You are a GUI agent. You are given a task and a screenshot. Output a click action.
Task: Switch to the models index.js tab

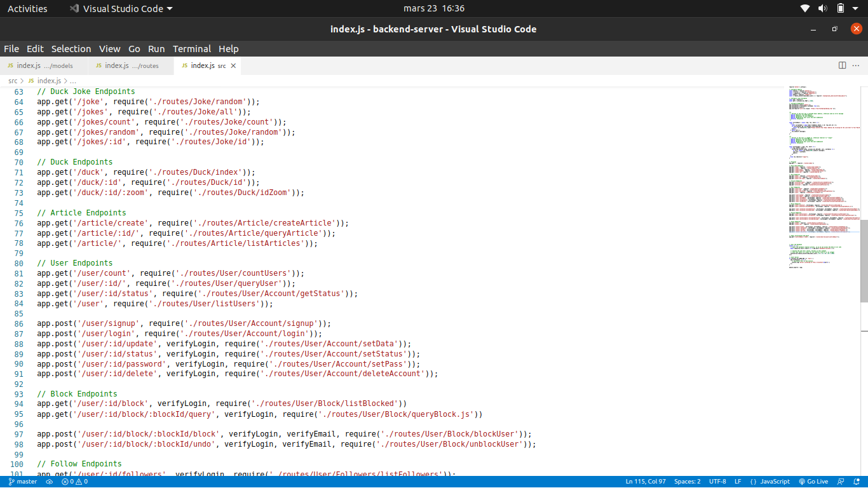(41, 65)
